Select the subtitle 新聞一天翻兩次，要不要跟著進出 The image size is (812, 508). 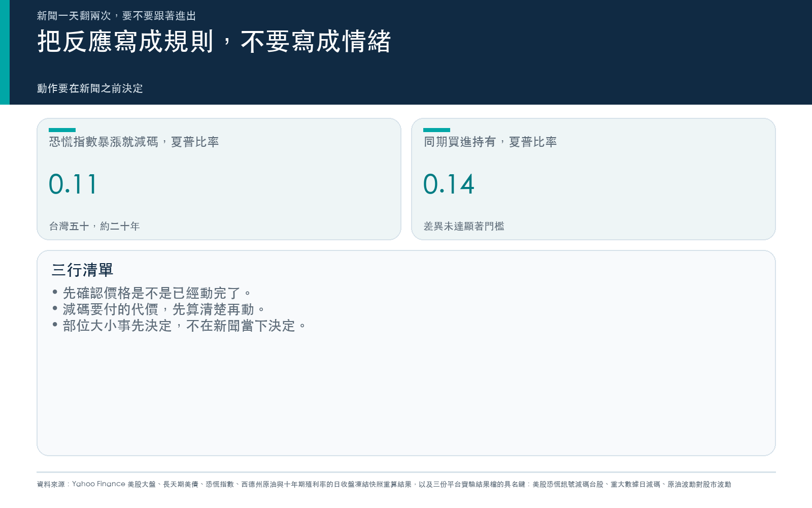coord(116,16)
